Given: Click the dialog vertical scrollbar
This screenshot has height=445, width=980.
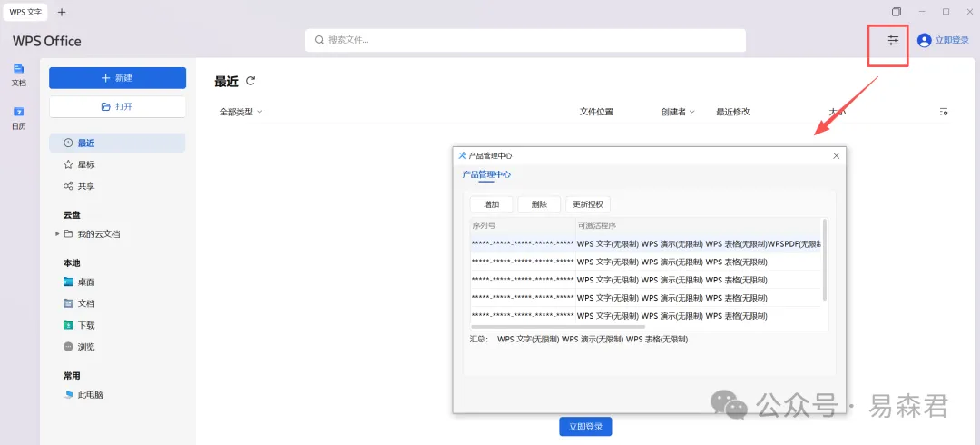Looking at the screenshot, I should [825, 259].
